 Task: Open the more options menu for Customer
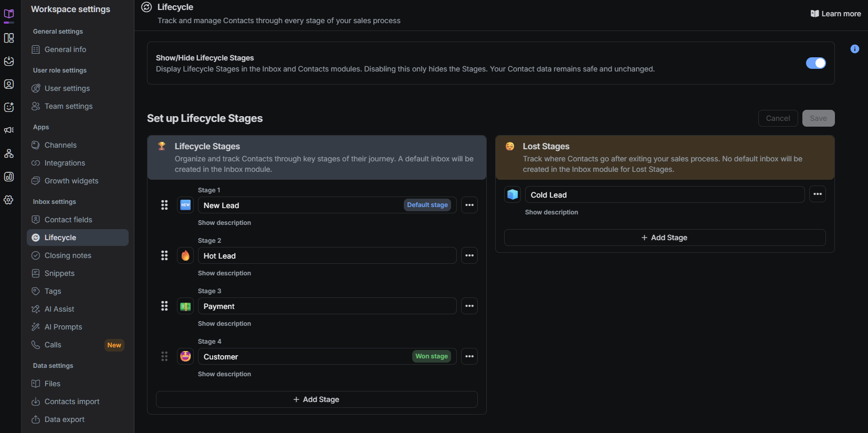(x=469, y=356)
